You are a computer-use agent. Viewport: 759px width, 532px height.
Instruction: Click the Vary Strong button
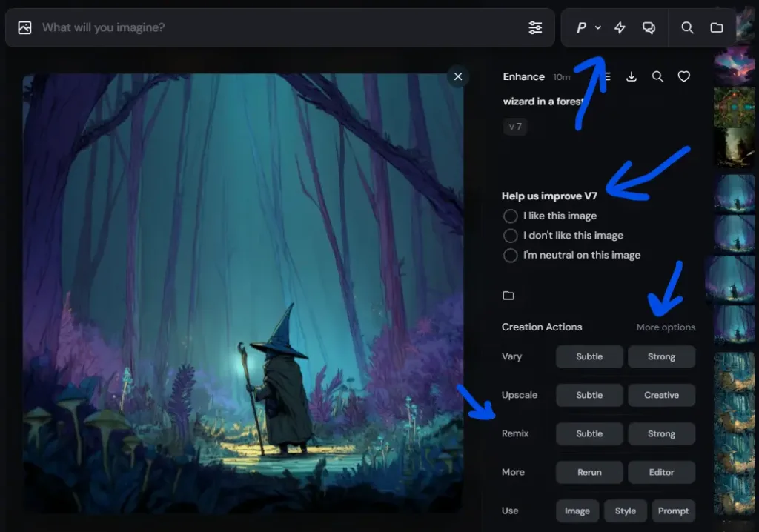pos(661,356)
